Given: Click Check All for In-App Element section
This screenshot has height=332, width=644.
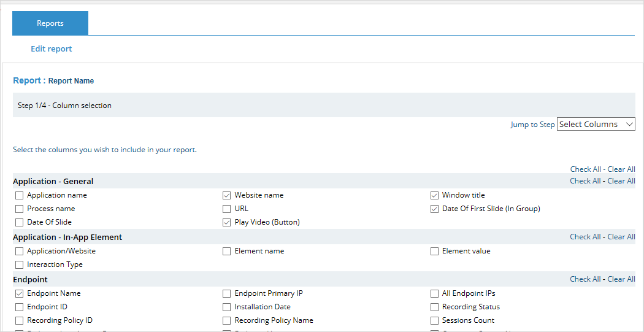Looking at the screenshot, I should coord(585,237).
